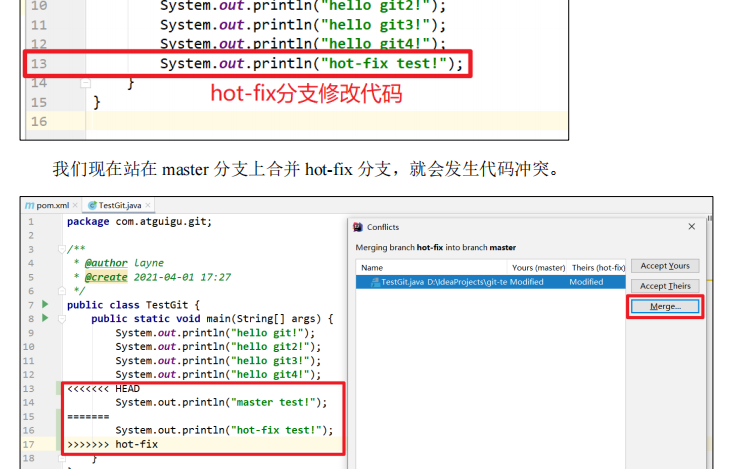
Task: Close the pom.xml tab
Action: pyautogui.click(x=75, y=205)
